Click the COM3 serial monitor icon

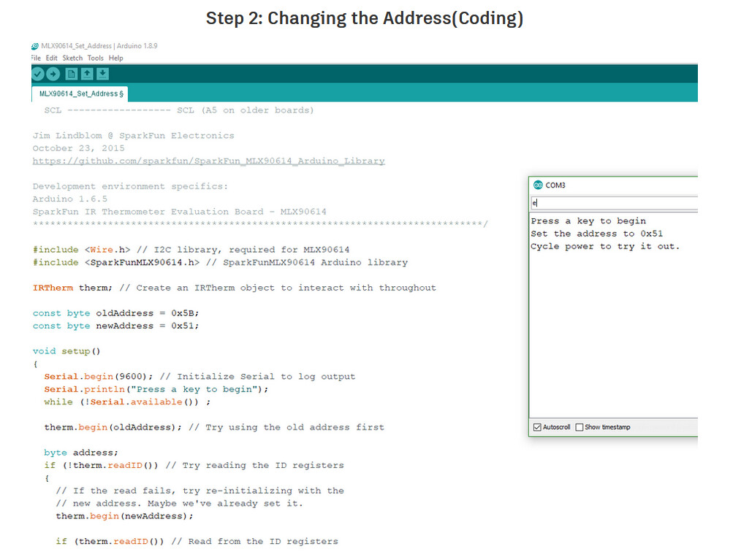[538, 185]
